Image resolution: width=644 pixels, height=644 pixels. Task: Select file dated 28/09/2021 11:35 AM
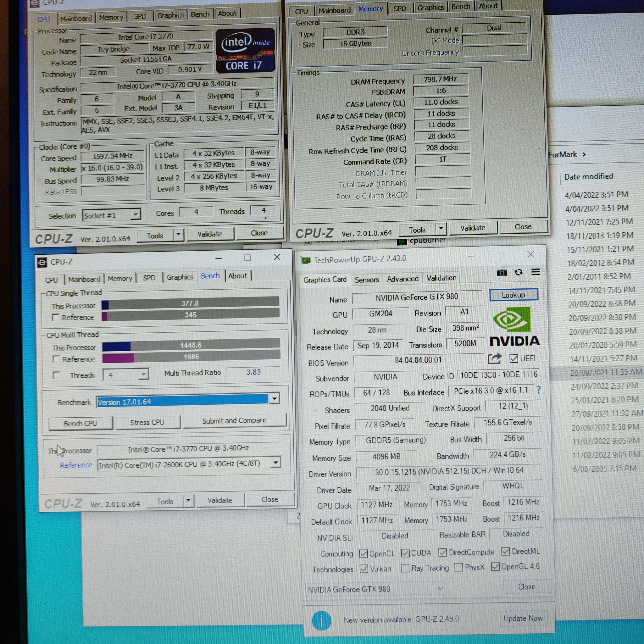[606, 372]
